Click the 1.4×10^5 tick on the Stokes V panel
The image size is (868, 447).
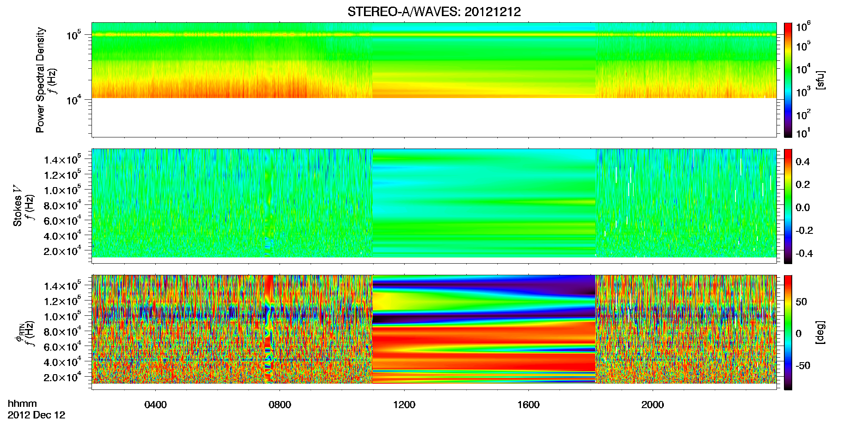click(63, 160)
